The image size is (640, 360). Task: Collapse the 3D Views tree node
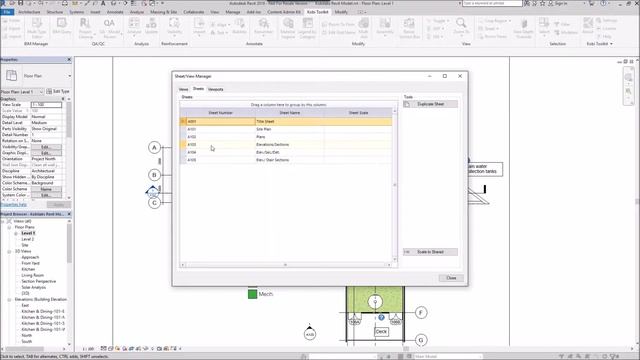[9, 251]
